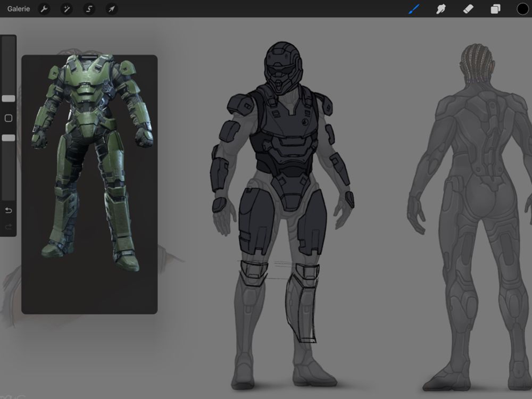The height and width of the screenshot is (399, 532).
Task: Select the Eraser tool
Action: pos(468,9)
